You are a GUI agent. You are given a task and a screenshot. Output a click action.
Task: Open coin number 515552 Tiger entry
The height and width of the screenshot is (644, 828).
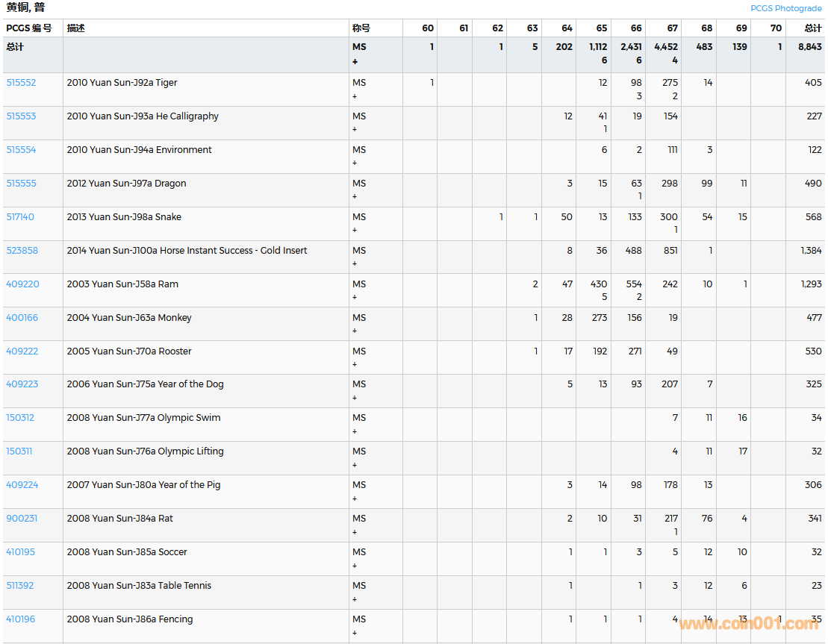[21, 83]
